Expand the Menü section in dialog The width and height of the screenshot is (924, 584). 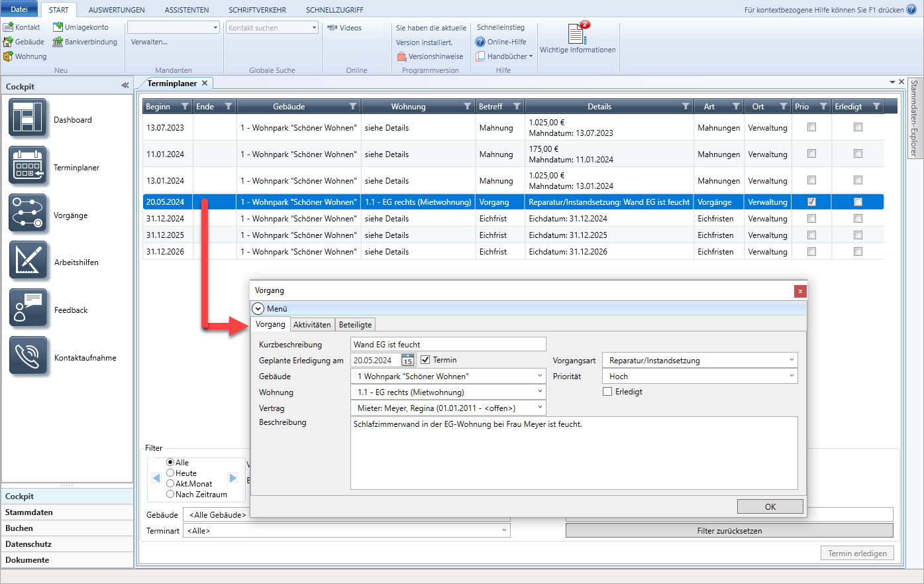(258, 309)
